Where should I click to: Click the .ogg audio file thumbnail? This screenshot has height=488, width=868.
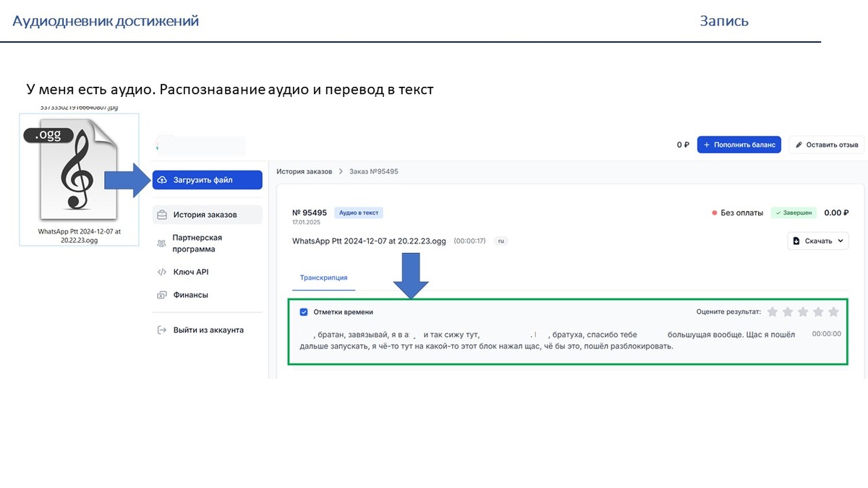pyautogui.click(x=79, y=179)
